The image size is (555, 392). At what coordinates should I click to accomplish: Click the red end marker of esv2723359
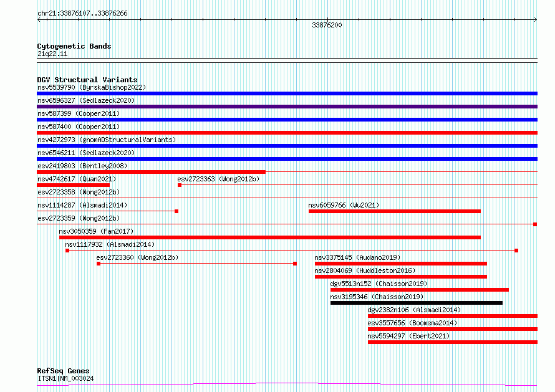(x=535, y=224)
